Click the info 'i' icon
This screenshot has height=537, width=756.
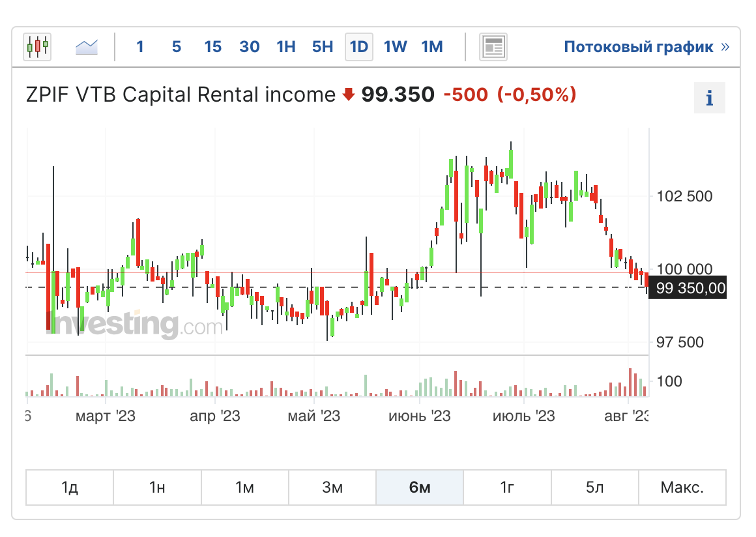tap(709, 98)
